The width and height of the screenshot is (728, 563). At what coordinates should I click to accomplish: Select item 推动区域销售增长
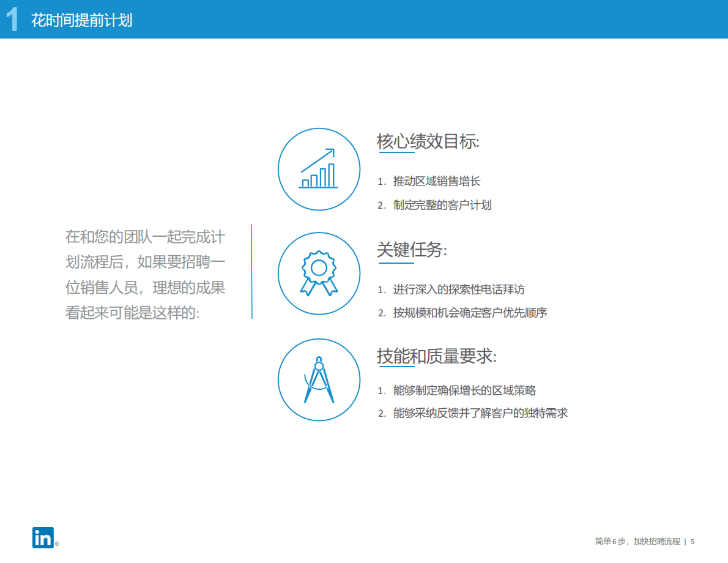click(x=438, y=181)
